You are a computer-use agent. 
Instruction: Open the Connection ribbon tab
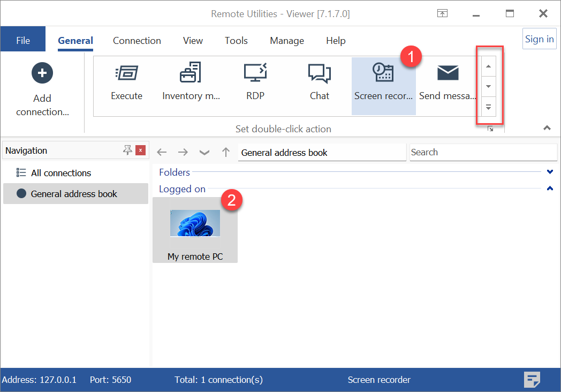tap(137, 41)
